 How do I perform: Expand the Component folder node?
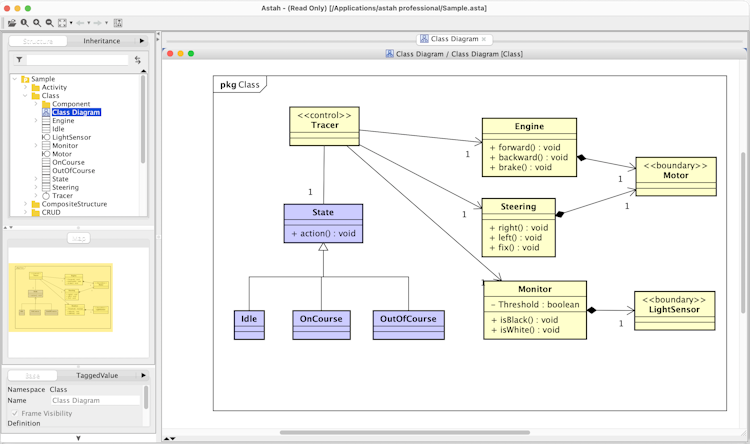pyautogui.click(x=36, y=104)
